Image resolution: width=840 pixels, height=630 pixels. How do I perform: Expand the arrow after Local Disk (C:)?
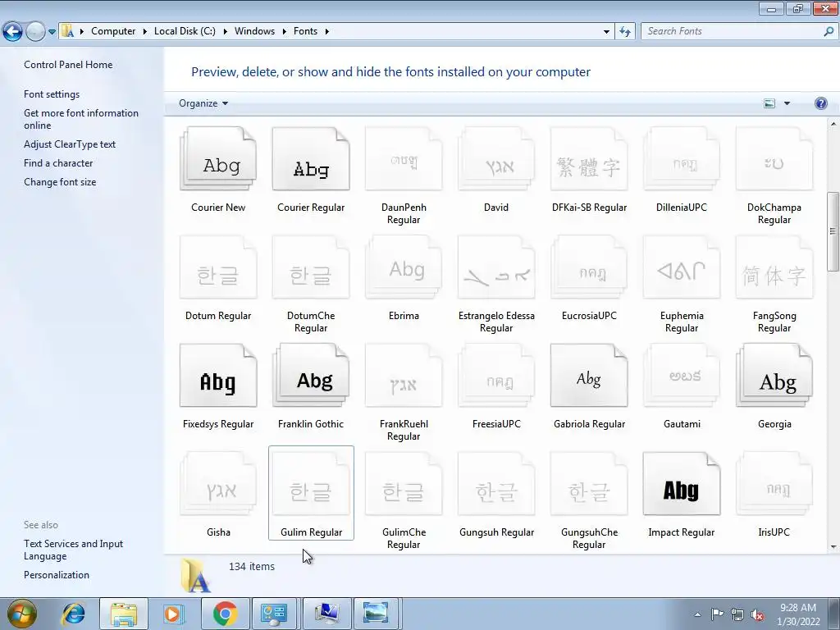pyautogui.click(x=225, y=32)
